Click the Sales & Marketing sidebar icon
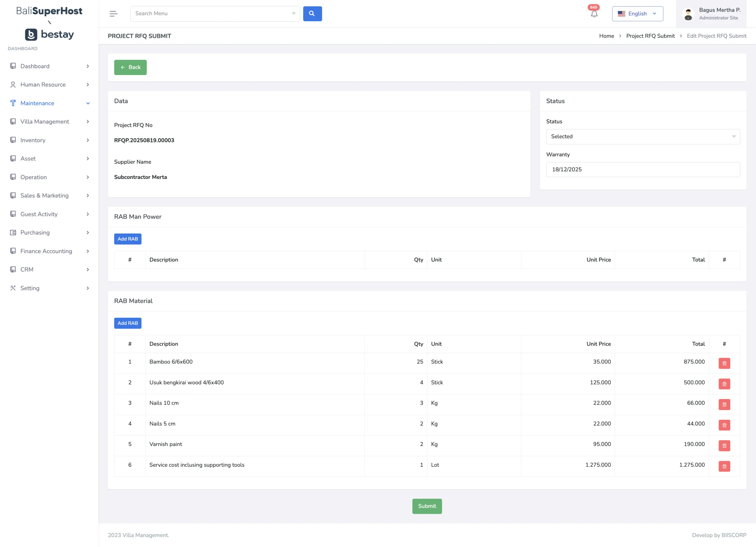 coord(13,195)
